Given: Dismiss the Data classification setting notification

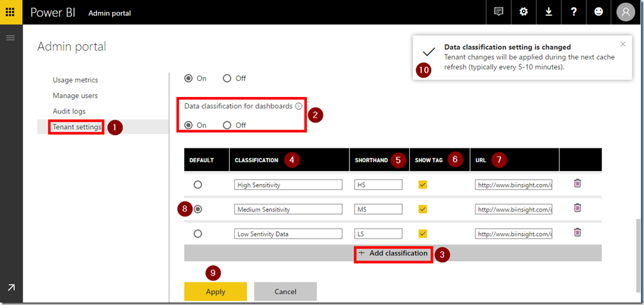Looking at the screenshot, I should [x=623, y=44].
